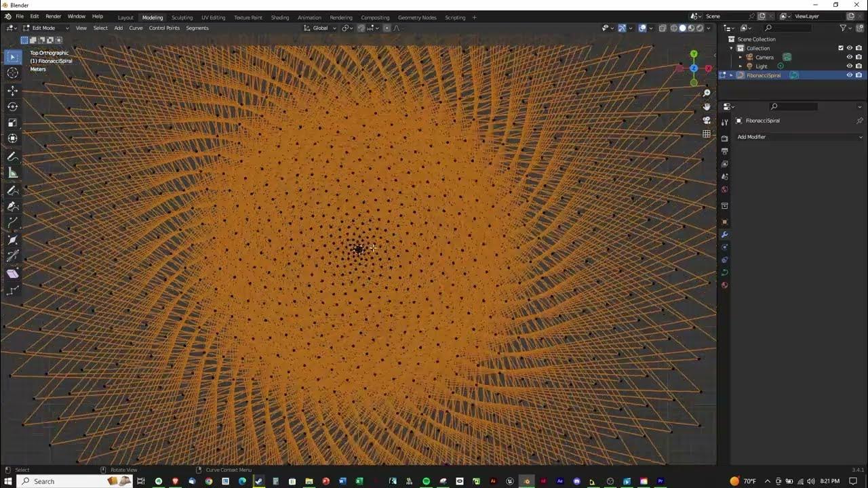
Task: Toggle X-ray viewport display
Action: click(662, 28)
